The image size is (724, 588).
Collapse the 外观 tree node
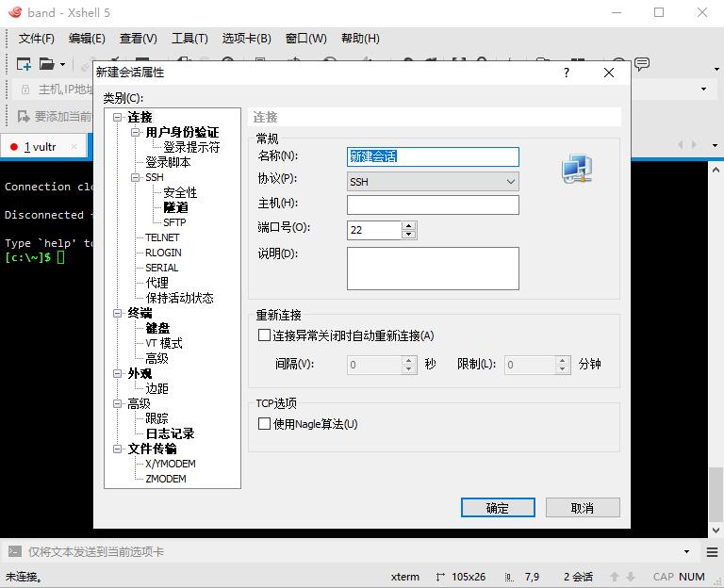click(117, 373)
